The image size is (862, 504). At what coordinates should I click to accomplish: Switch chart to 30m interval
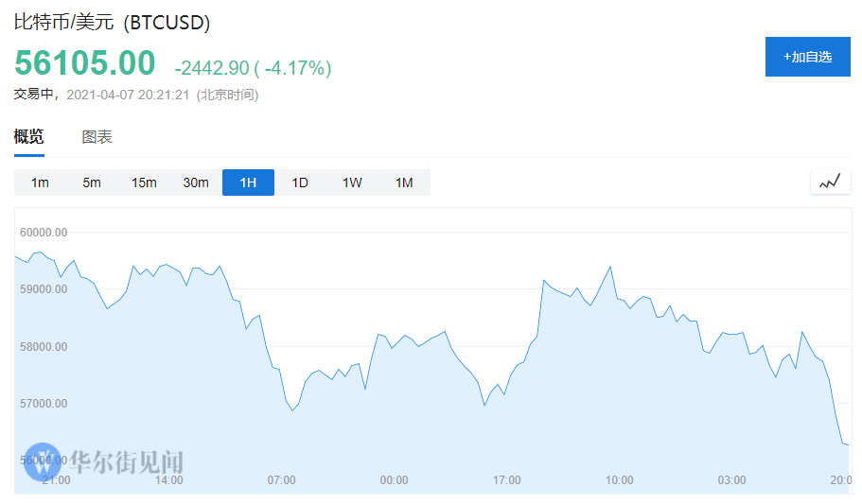click(x=196, y=182)
